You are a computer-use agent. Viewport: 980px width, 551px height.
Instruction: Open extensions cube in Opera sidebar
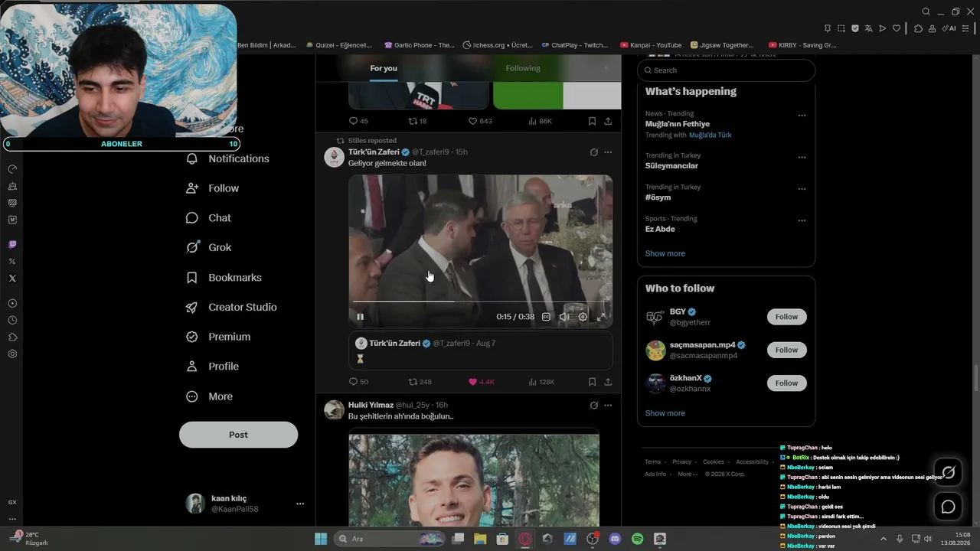12,337
